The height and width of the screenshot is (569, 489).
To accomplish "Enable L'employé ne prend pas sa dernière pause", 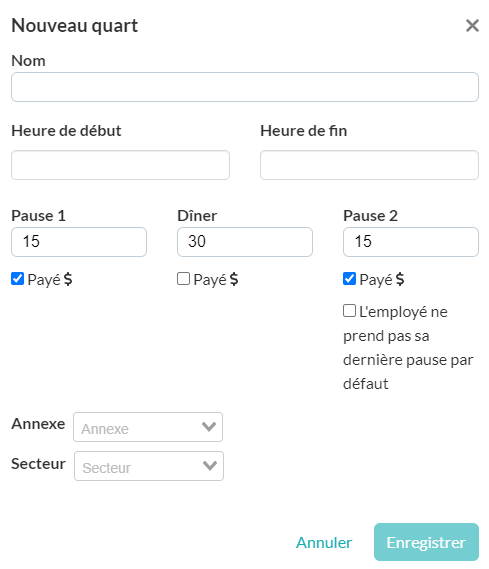I will [349, 311].
